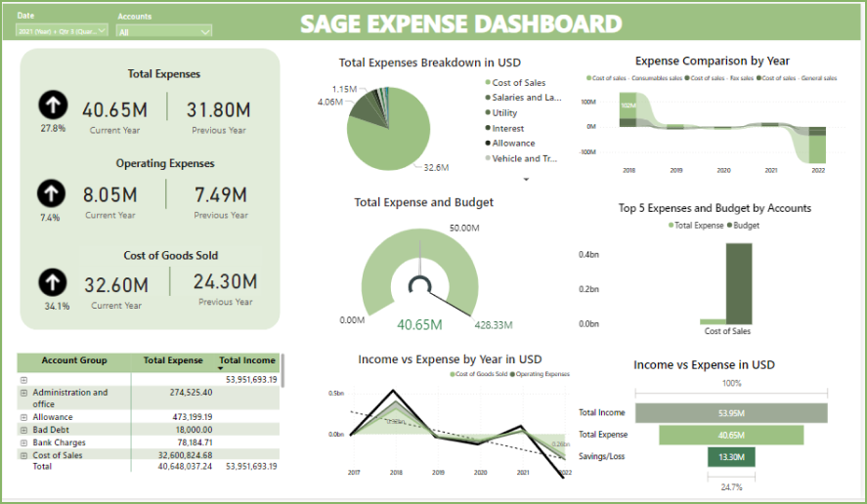Select Interest legend entry
This screenshot has width=867, height=504.
click(x=504, y=128)
